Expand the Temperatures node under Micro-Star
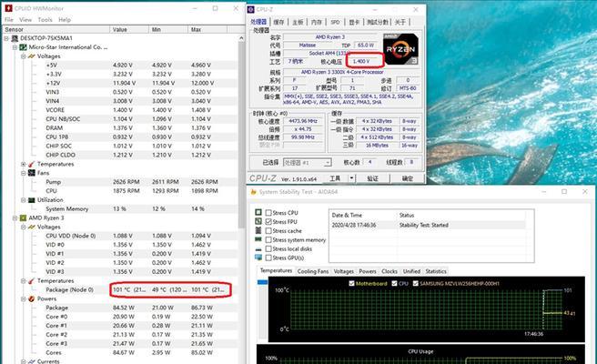Screen dimensions: 597x364 click(x=24, y=164)
